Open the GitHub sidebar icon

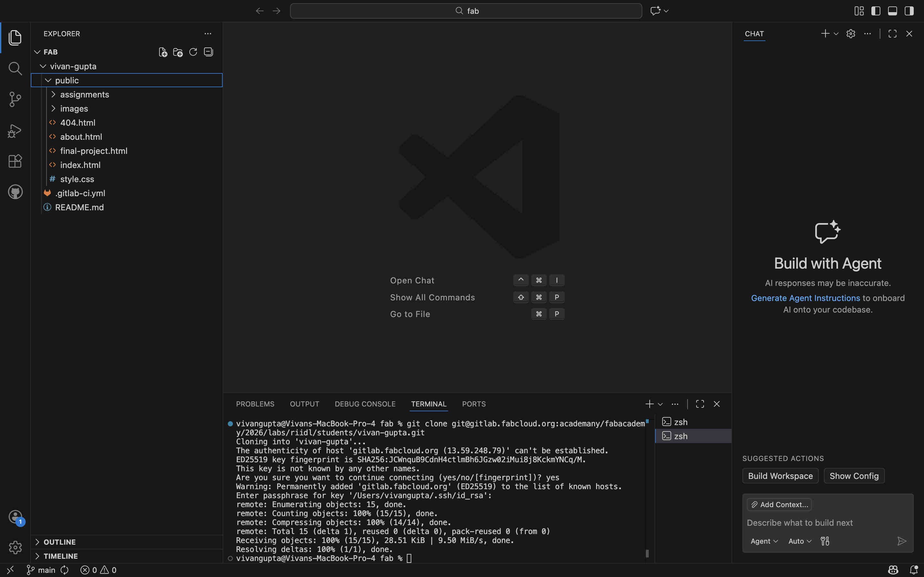pyautogui.click(x=15, y=192)
